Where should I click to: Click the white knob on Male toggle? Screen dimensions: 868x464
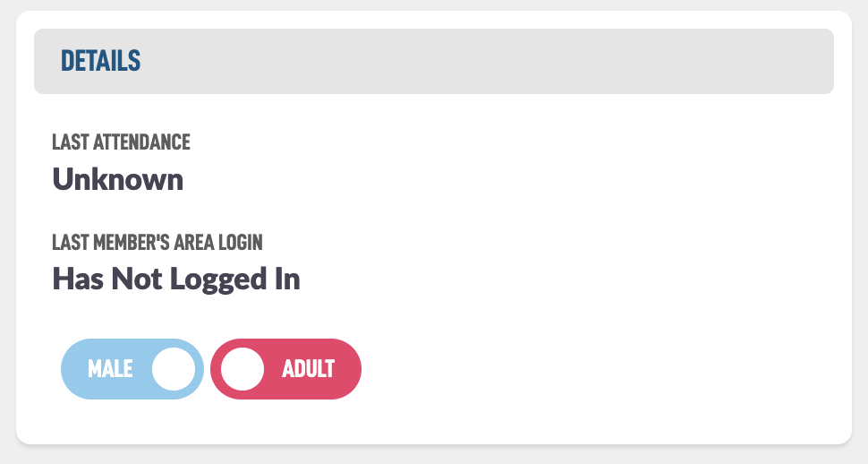tap(174, 369)
